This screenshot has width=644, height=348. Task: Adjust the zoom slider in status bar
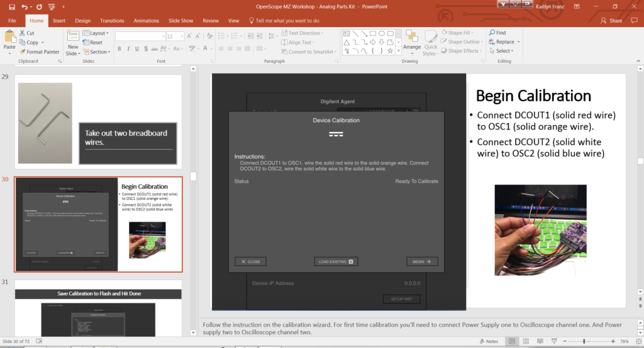tap(584, 342)
